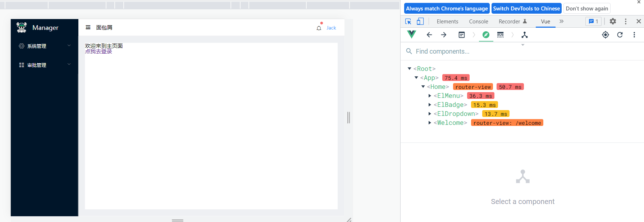Refresh the Vue component tree
This screenshot has width=644, height=222.
620,35
